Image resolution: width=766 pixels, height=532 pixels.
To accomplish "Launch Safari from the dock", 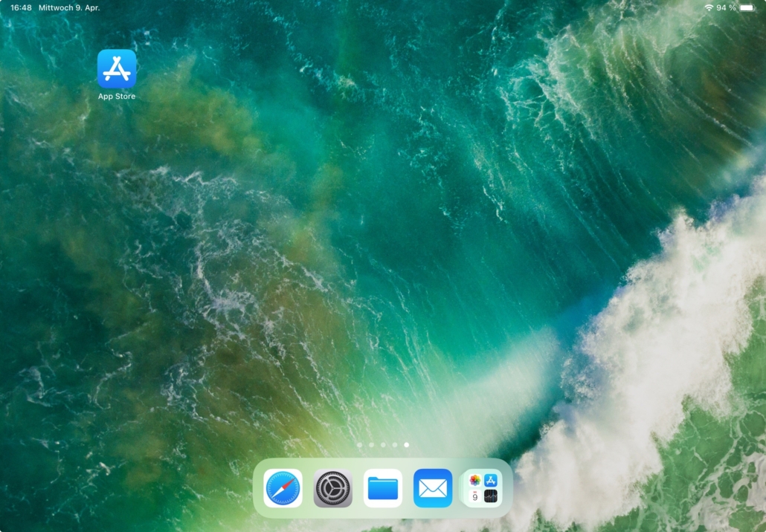I will (x=283, y=488).
